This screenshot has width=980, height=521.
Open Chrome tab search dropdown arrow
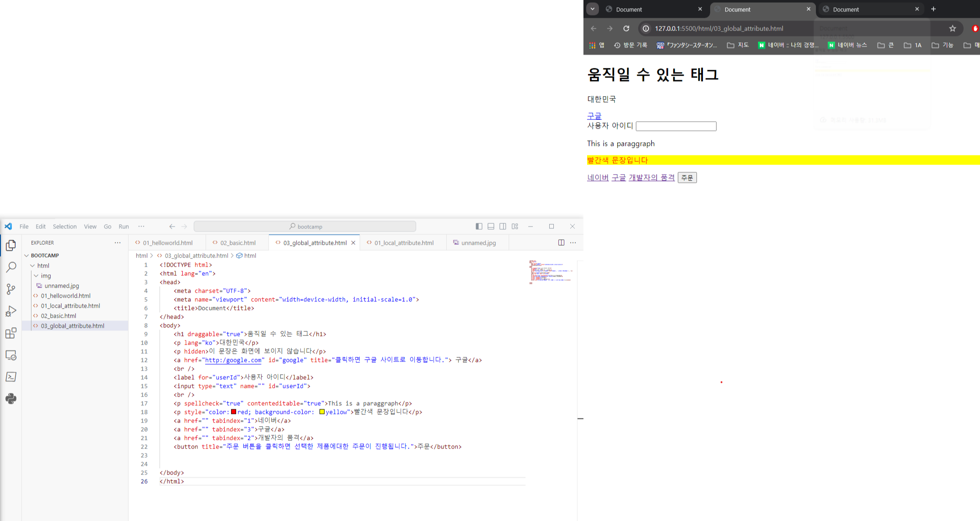point(592,9)
